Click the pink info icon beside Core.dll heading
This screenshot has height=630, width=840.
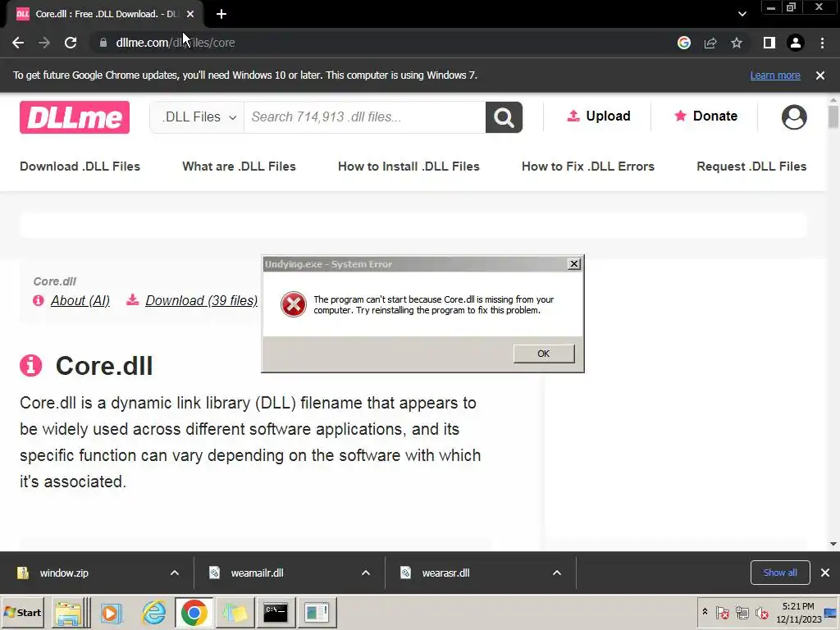[30, 365]
